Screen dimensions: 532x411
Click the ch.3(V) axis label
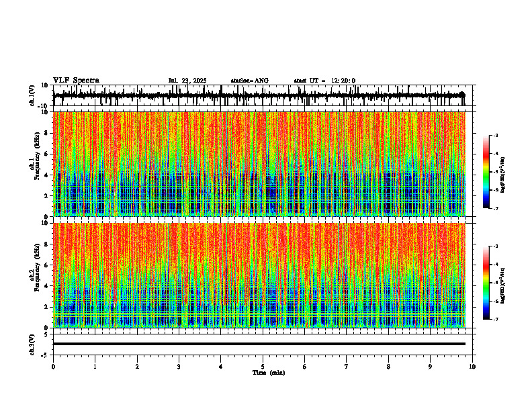(x=32, y=345)
